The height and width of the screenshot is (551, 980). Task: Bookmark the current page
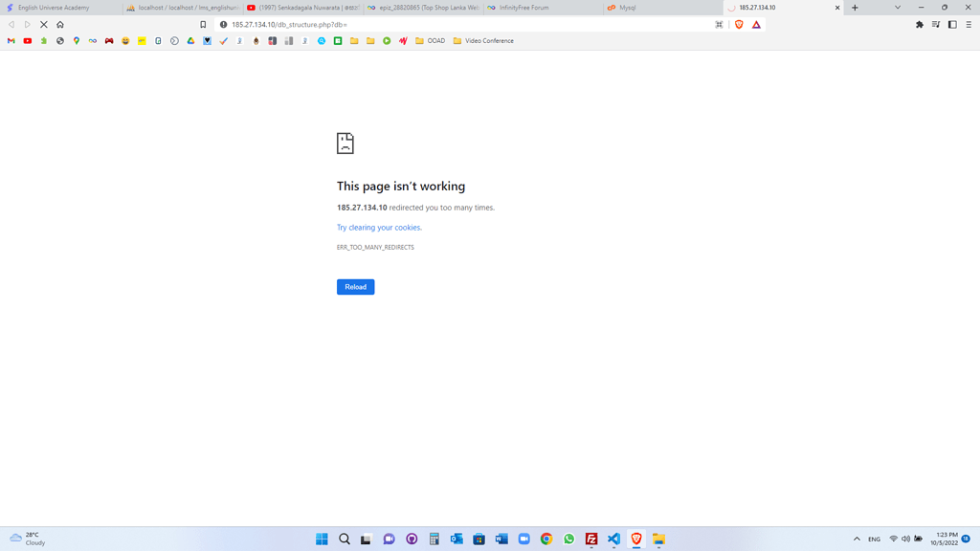click(202, 25)
